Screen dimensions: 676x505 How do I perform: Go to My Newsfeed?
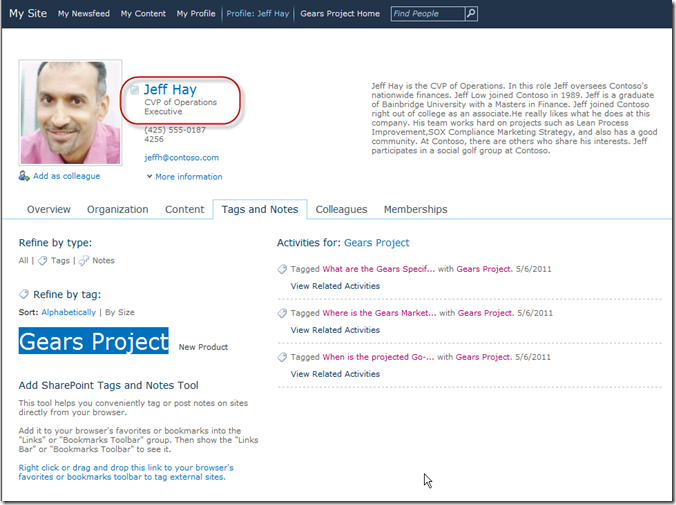pos(84,14)
